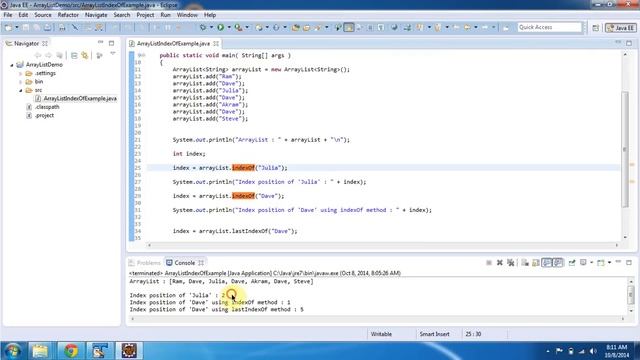The image size is (640, 360).
Task: Minimize the Navigator view
Action: tap(100, 42)
